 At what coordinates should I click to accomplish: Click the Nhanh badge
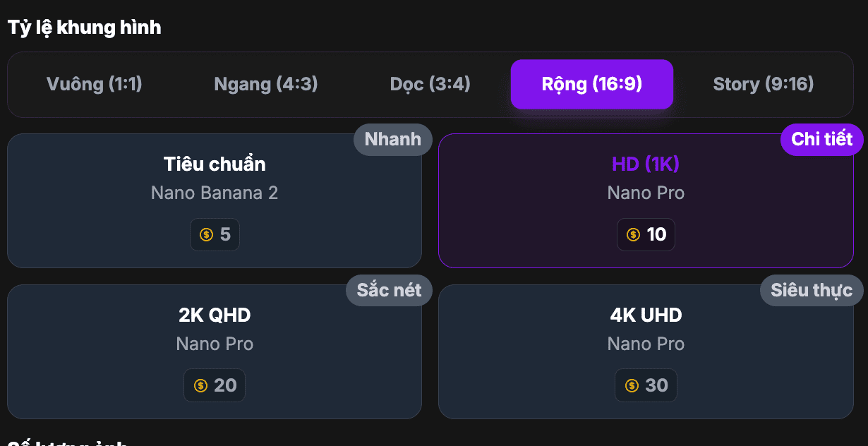(x=392, y=139)
